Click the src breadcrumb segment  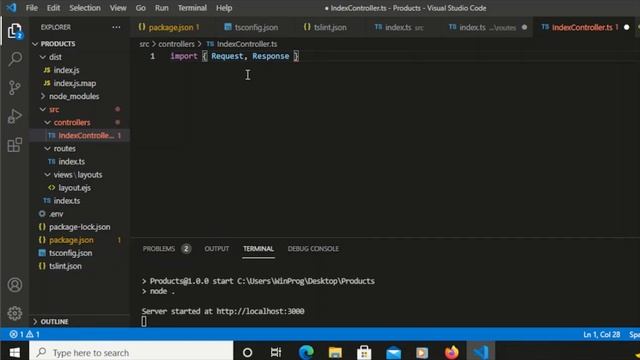click(x=144, y=44)
